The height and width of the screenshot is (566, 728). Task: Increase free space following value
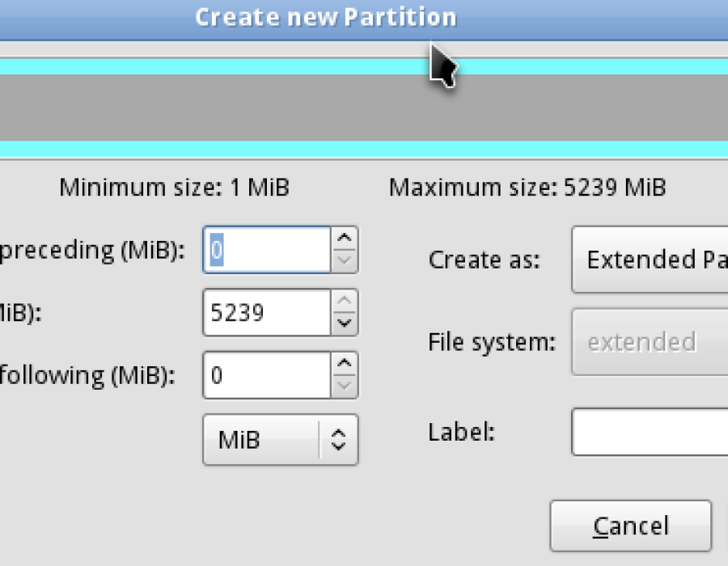click(x=344, y=363)
